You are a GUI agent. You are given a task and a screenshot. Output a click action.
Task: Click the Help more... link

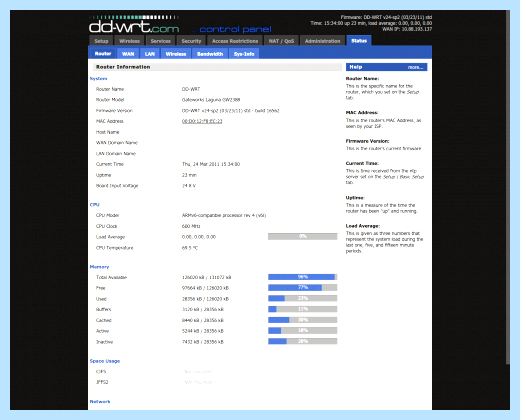click(x=415, y=67)
